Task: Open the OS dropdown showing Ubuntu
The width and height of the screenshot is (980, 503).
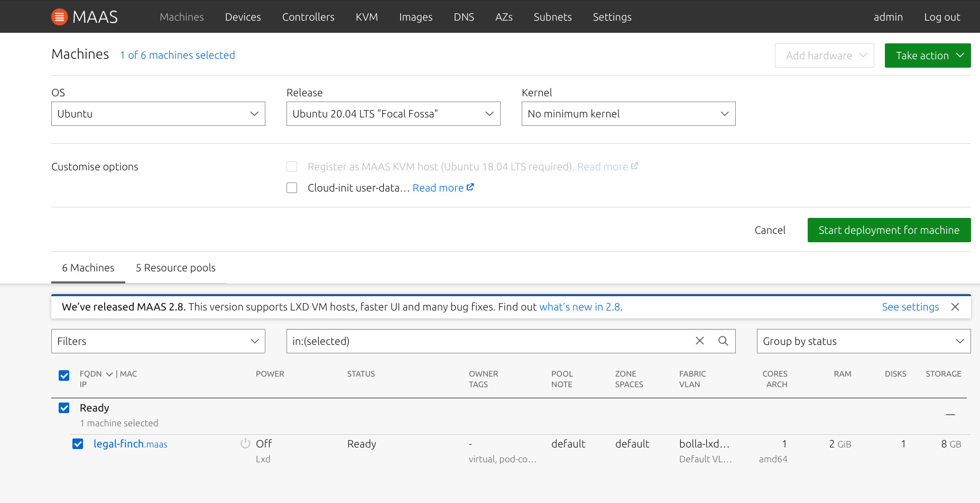Action: coord(158,114)
